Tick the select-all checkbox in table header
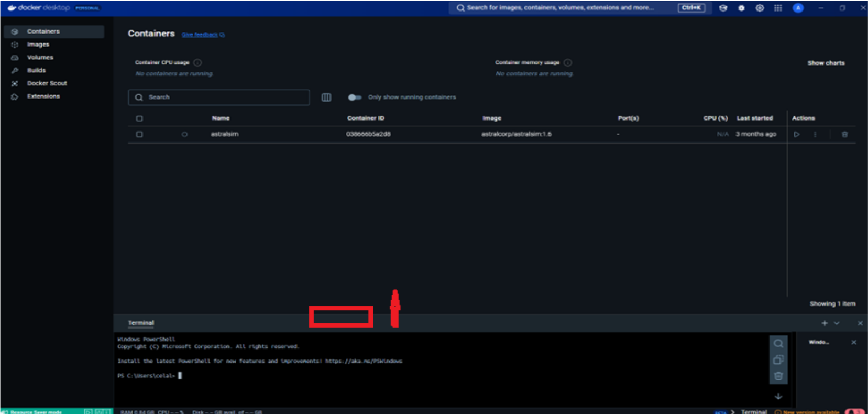This screenshot has height=414, width=868. pyautogui.click(x=139, y=118)
